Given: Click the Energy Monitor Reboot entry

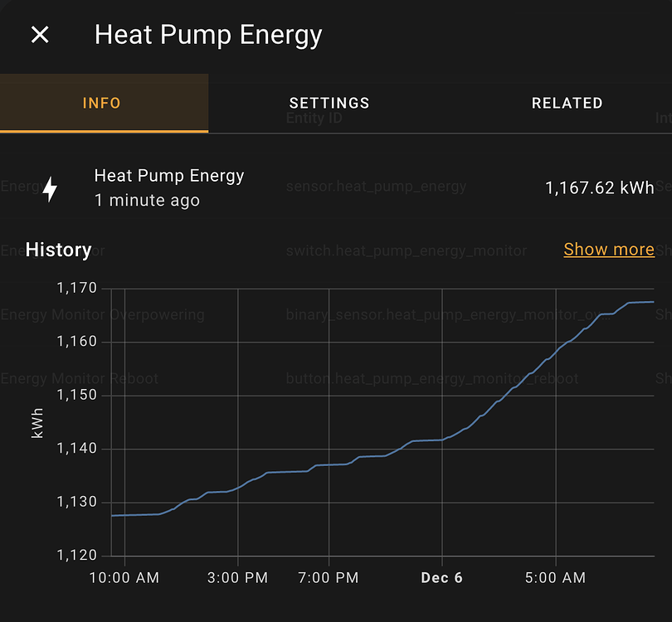Looking at the screenshot, I should 79,379.
